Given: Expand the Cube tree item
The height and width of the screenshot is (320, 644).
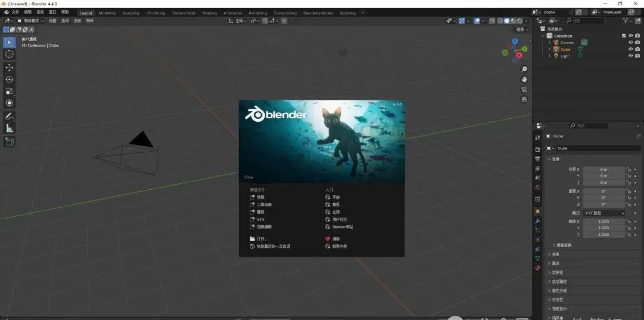Looking at the screenshot, I should pos(550,50).
